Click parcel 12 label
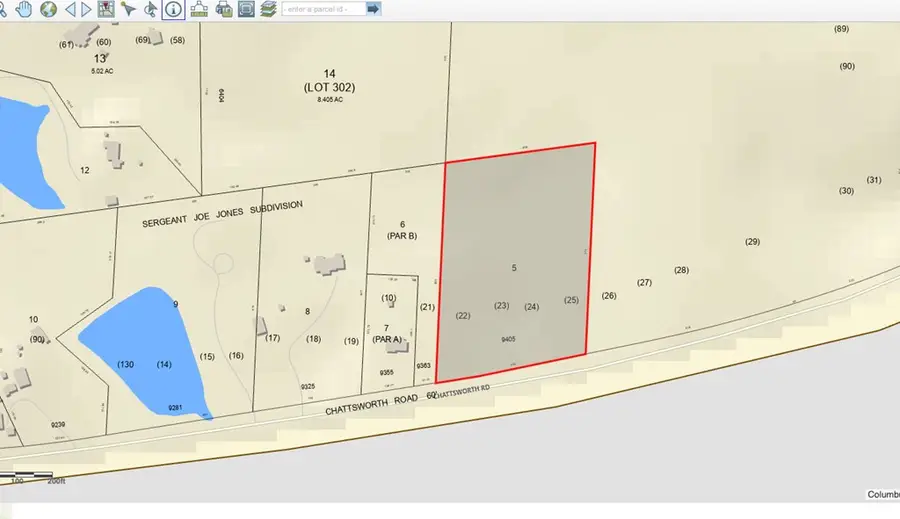The width and height of the screenshot is (900, 519). pyautogui.click(x=85, y=170)
